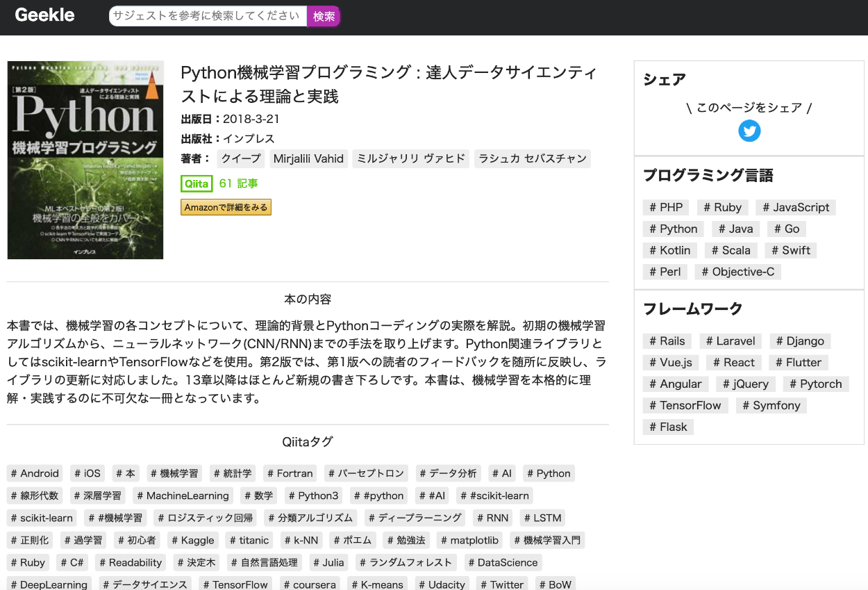Open the Python book cover thumbnail
Image resolution: width=868 pixels, height=590 pixels.
pyautogui.click(x=85, y=160)
